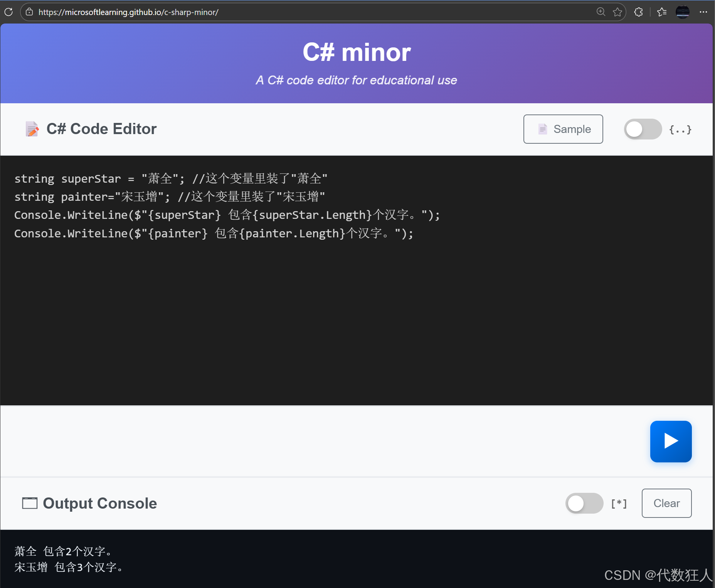The width and height of the screenshot is (715, 588).
Task: Open the browser extensions icon
Action: [639, 12]
